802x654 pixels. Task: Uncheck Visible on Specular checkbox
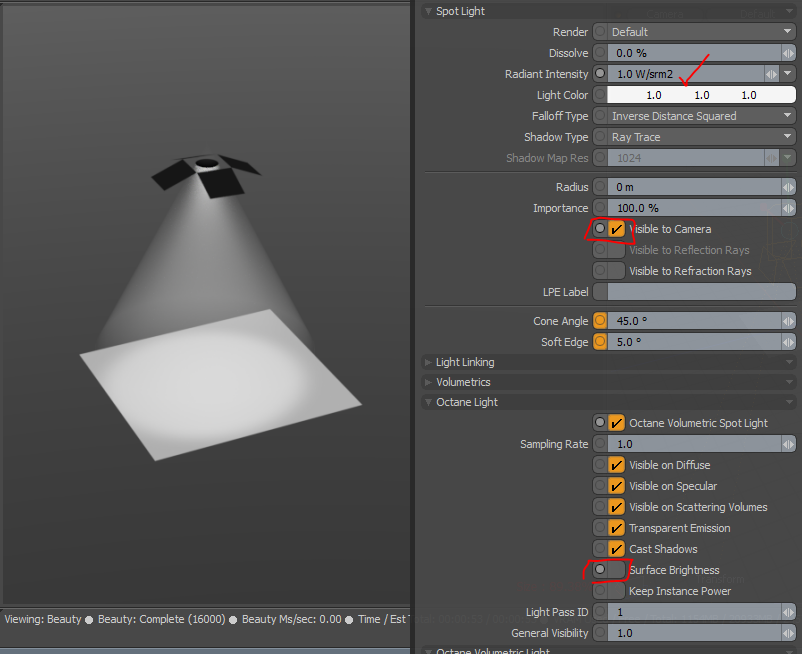pos(616,486)
